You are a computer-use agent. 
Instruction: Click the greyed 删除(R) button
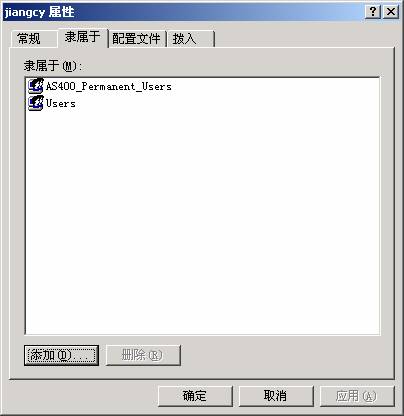pyautogui.click(x=143, y=355)
